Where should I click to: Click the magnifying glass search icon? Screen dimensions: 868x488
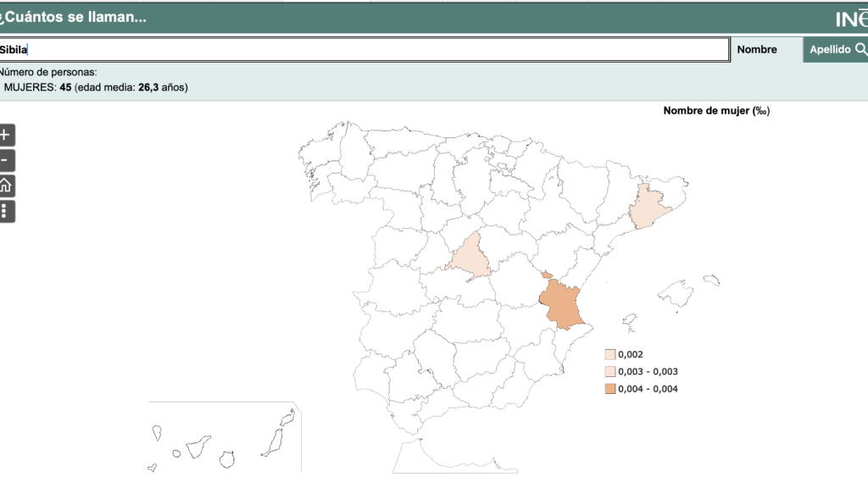point(860,49)
